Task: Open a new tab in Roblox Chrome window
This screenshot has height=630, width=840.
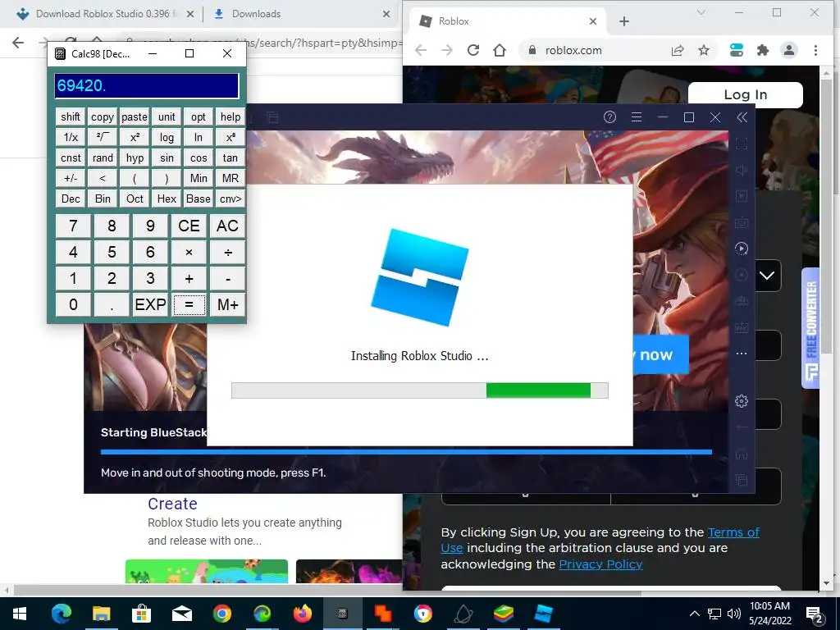Action: click(624, 21)
